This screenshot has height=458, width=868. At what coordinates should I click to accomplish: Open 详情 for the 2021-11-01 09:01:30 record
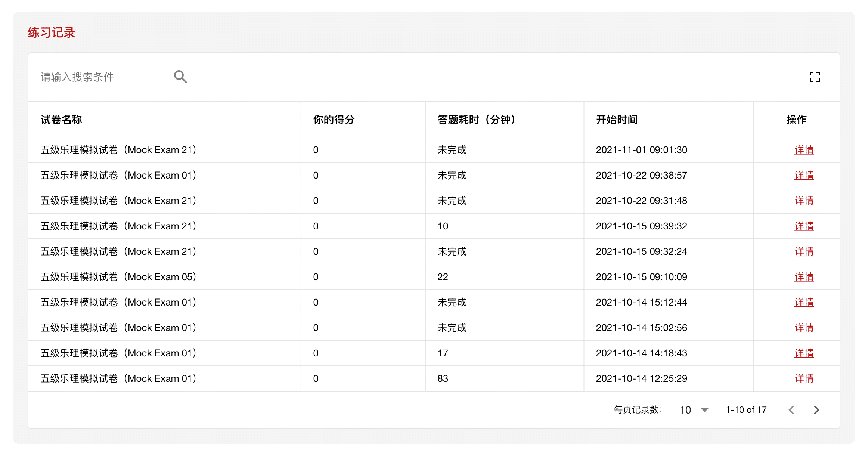[x=804, y=150]
